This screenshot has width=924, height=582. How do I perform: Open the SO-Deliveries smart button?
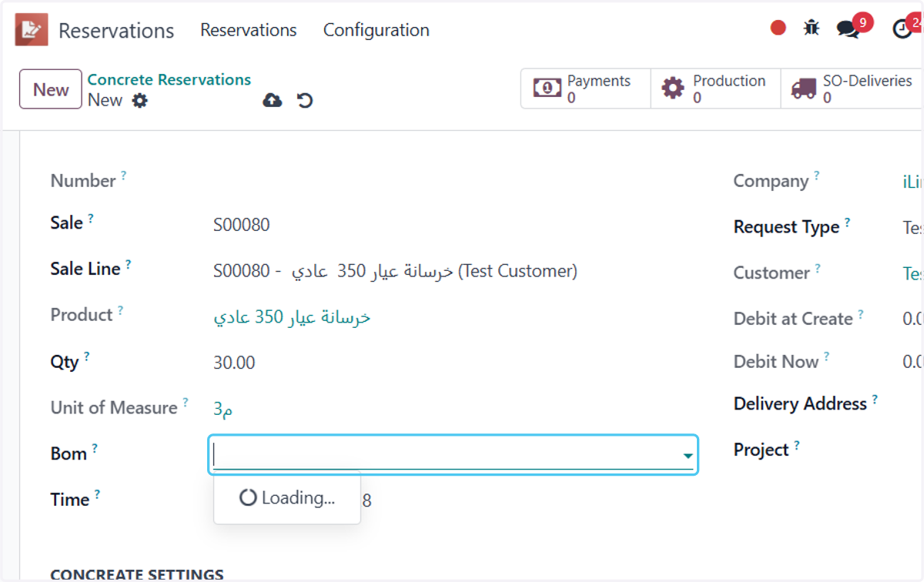pyautogui.click(x=852, y=89)
